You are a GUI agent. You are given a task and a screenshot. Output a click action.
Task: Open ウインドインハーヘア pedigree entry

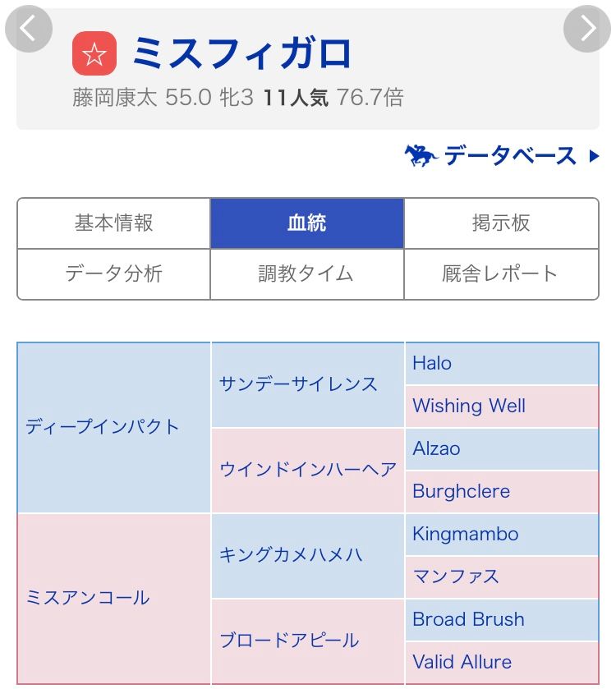click(x=308, y=470)
